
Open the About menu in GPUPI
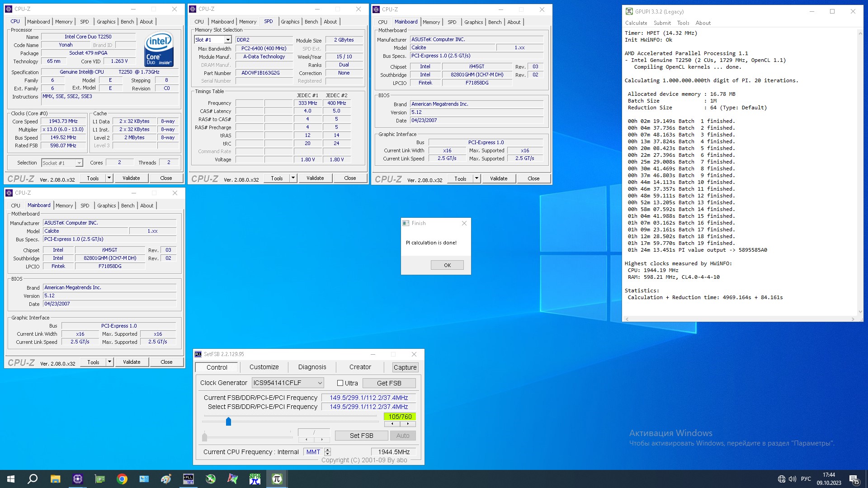(x=703, y=23)
